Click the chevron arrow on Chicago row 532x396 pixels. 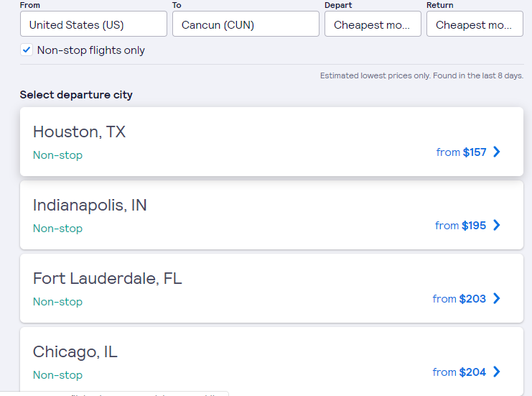497,372
